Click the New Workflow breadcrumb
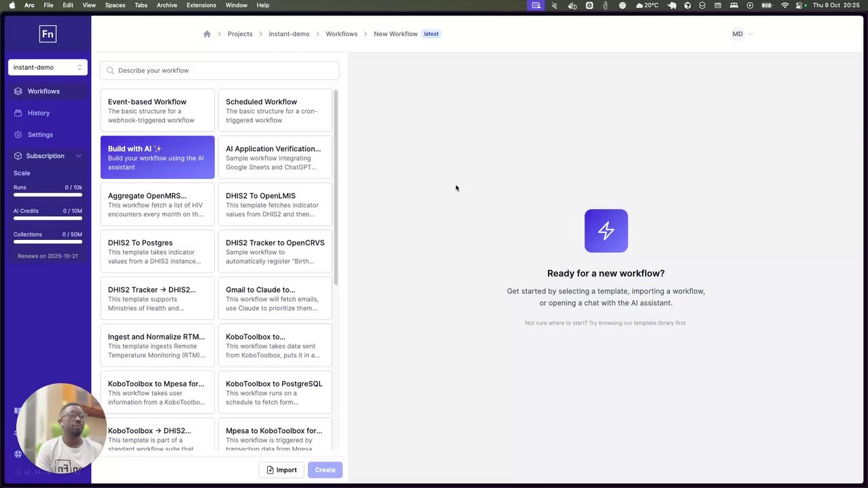 point(395,34)
